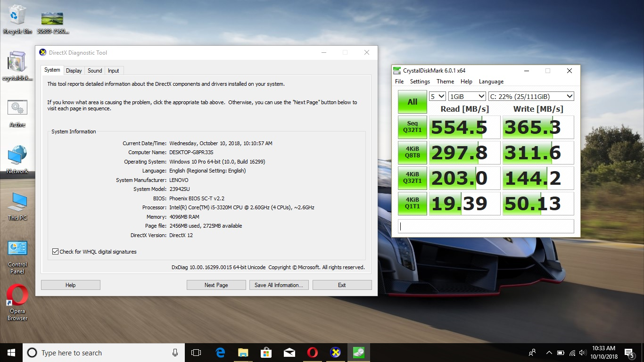This screenshot has height=362, width=644.
Task: Click the volume speaker tray icon
Action: [583, 353]
